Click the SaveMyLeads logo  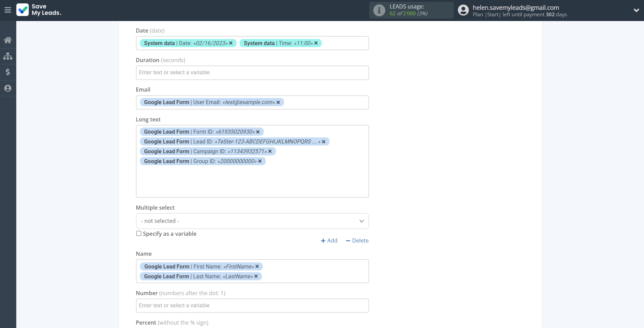click(x=39, y=10)
